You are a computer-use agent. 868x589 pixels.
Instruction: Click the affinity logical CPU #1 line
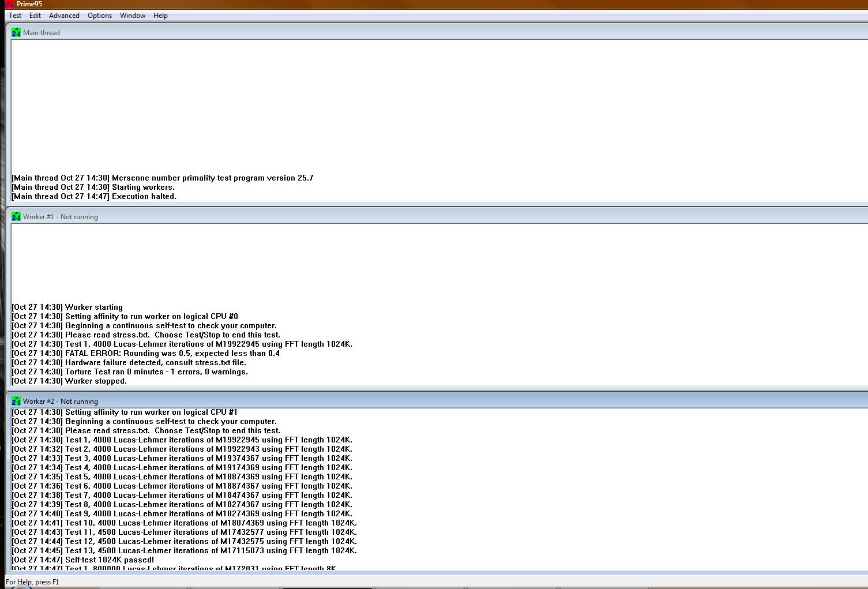(125, 412)
